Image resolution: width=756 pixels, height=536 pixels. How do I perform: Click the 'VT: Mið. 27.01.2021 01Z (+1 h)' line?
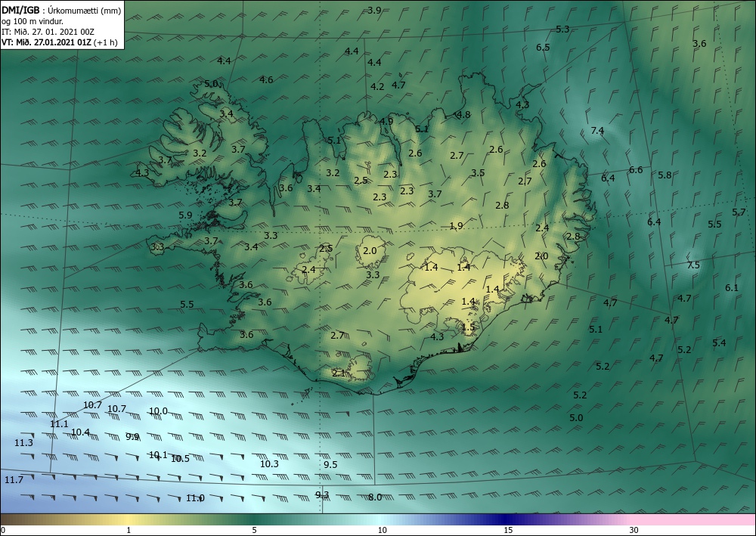(x=59, y=42)
